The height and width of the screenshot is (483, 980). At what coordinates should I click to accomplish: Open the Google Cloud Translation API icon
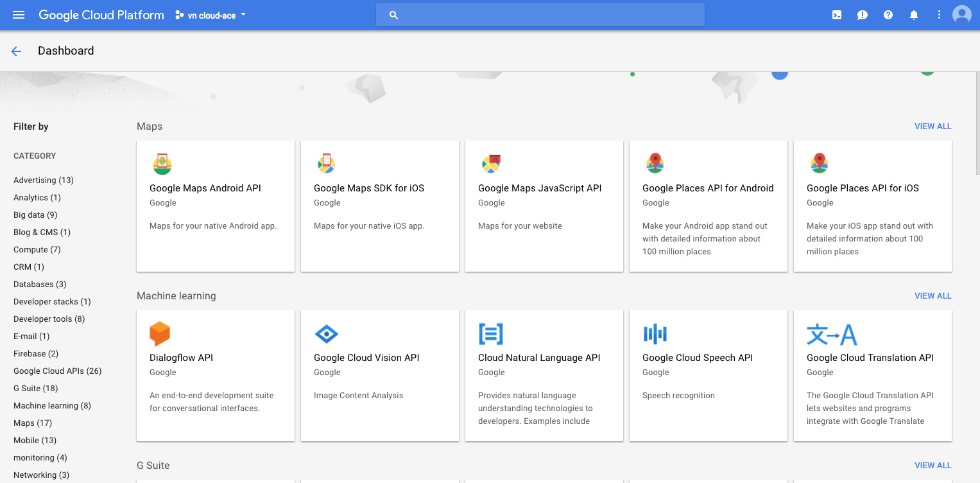point(825,333)
